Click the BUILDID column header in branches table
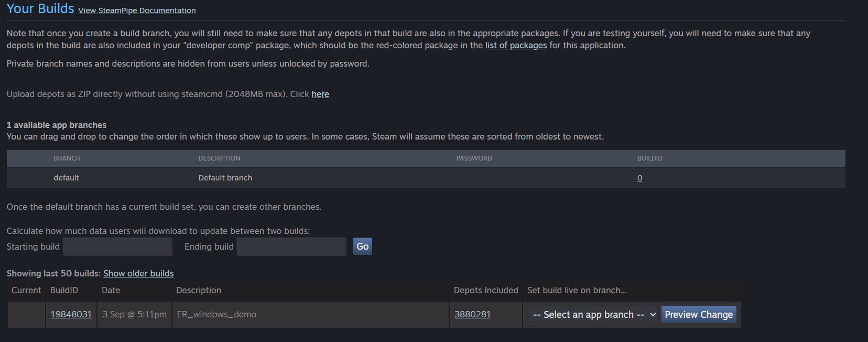Viewport: 868px width, 342px height. coord(649,158)
